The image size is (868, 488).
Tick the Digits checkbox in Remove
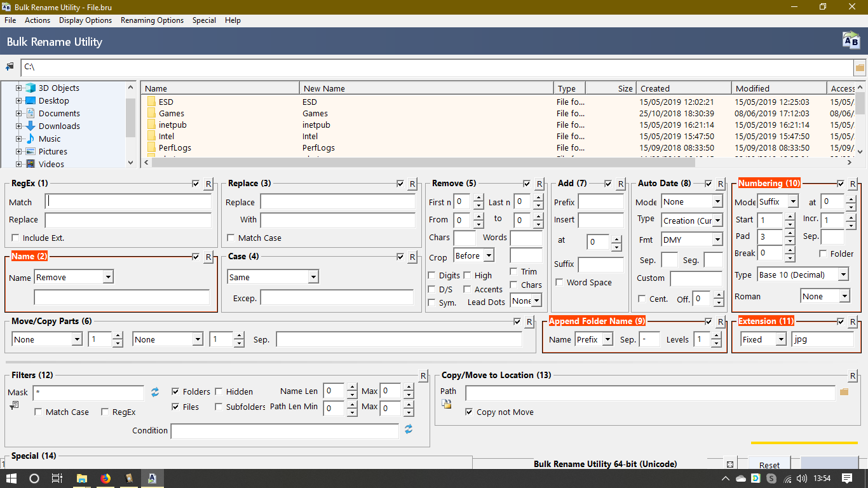pos(432,276)
